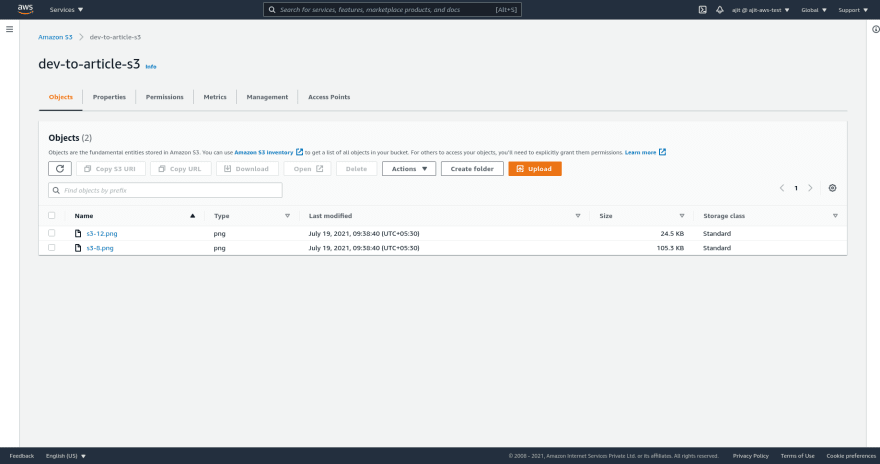Open Amazon S3 inventory external link icon

(x=299, y=152)
